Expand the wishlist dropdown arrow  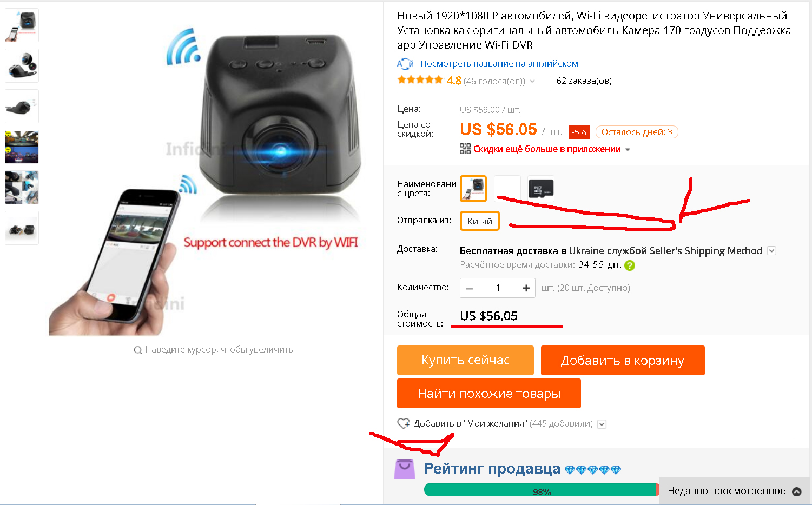pyautogui.click(x=602, y=424)
